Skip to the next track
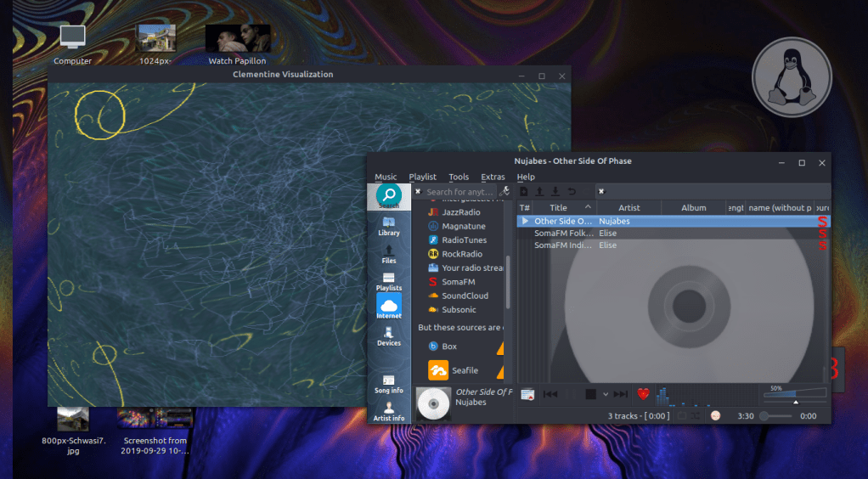Image resolution: width=868 pixels, height=479 pixels. coord(620,394)
